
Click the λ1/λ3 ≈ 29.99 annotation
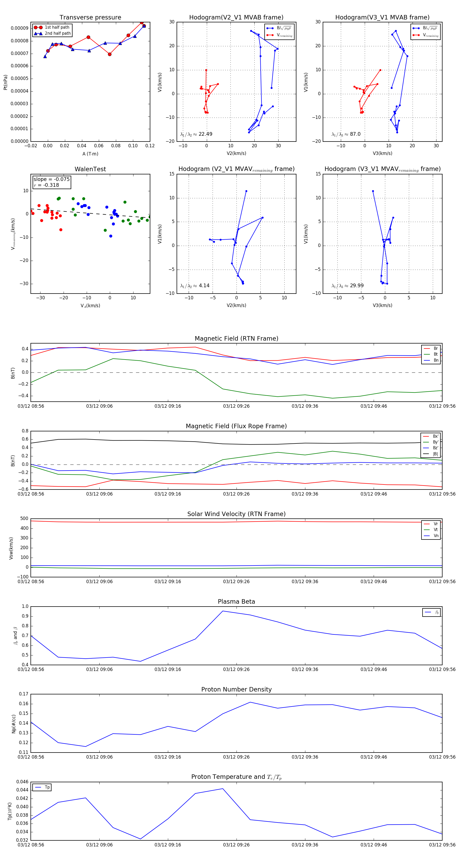(x=347, y=286)
